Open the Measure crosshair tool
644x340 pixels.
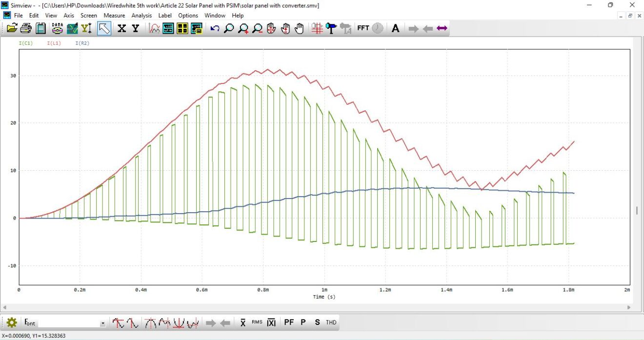click(330, 28)
